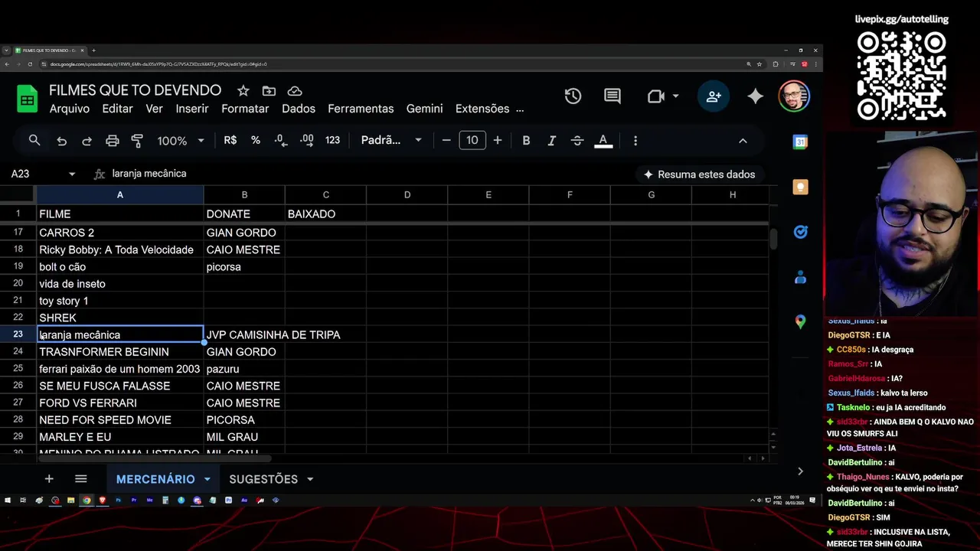Click the Print icon

113,141
